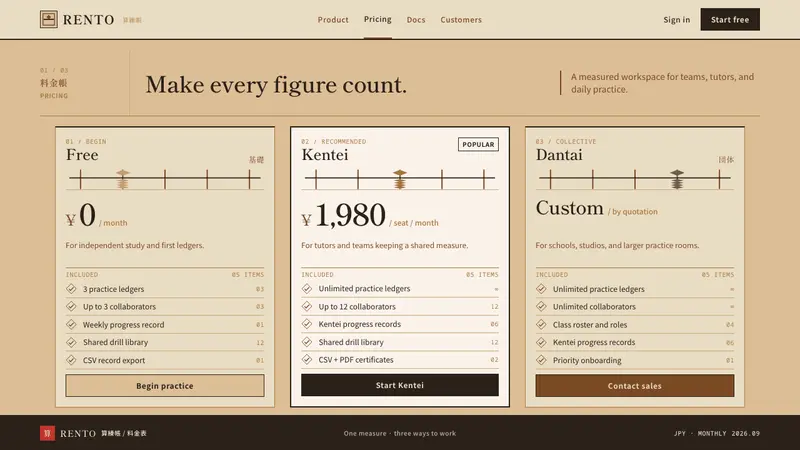
Task: Click check icon beside Class roster and roles
Action: [541, 324]
